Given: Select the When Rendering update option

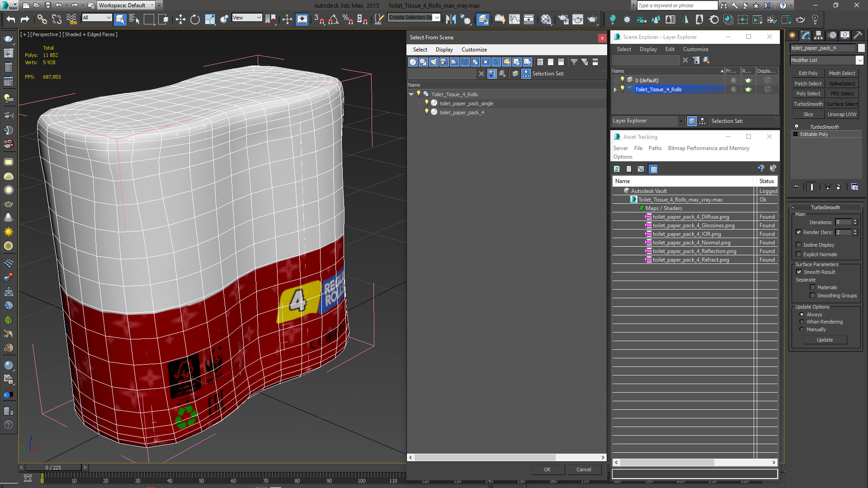Looking at the screenshot, I should pos(802,322).
